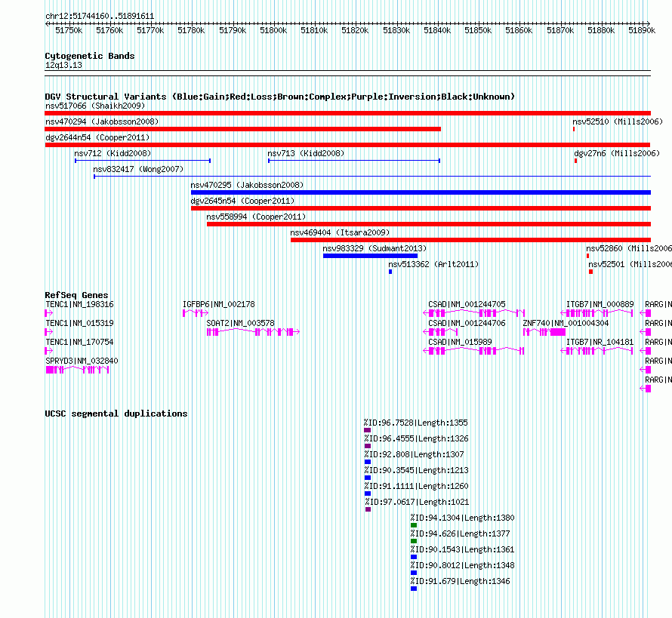
Task: Click the blue duplication block %ID:91.1111
Action: tap(367, 493)
